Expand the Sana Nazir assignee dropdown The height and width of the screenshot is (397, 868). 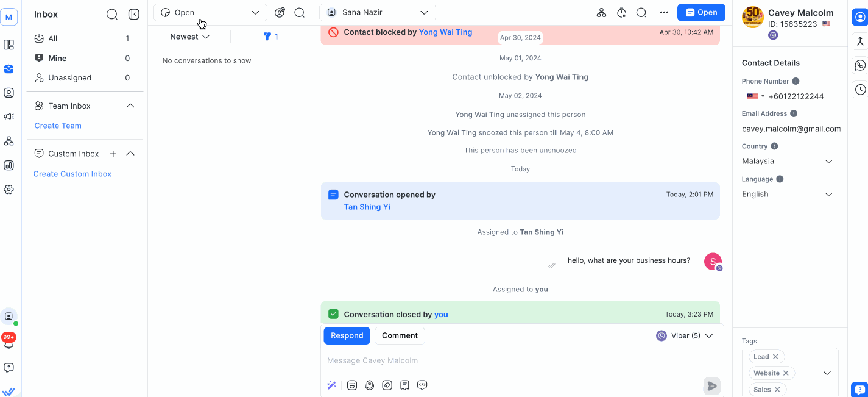(x=377, y=13)
